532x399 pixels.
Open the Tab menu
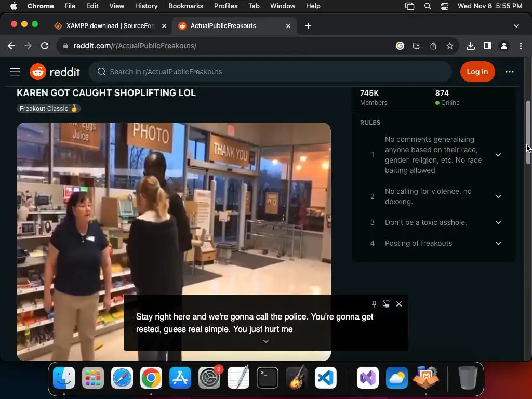(x=254, y=6)
